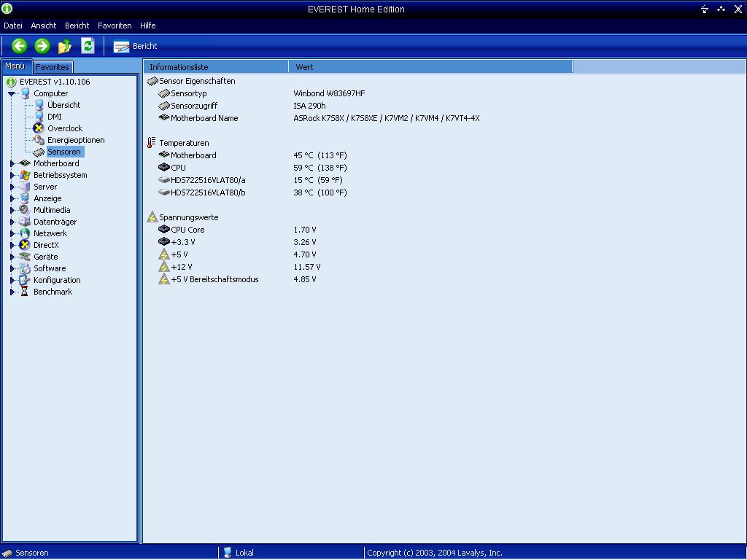Collapse the Computer tree node

(12, 94)
